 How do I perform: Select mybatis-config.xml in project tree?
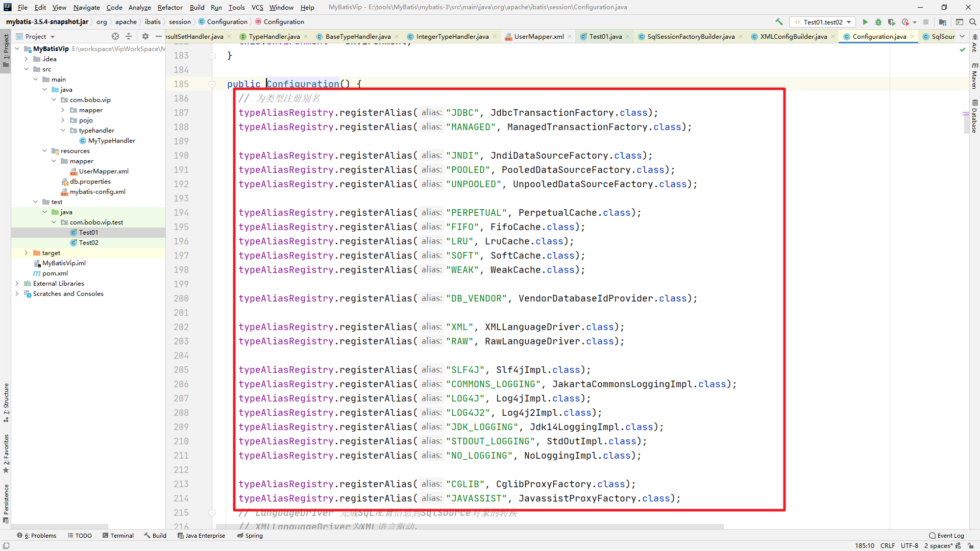coord(97,191)
